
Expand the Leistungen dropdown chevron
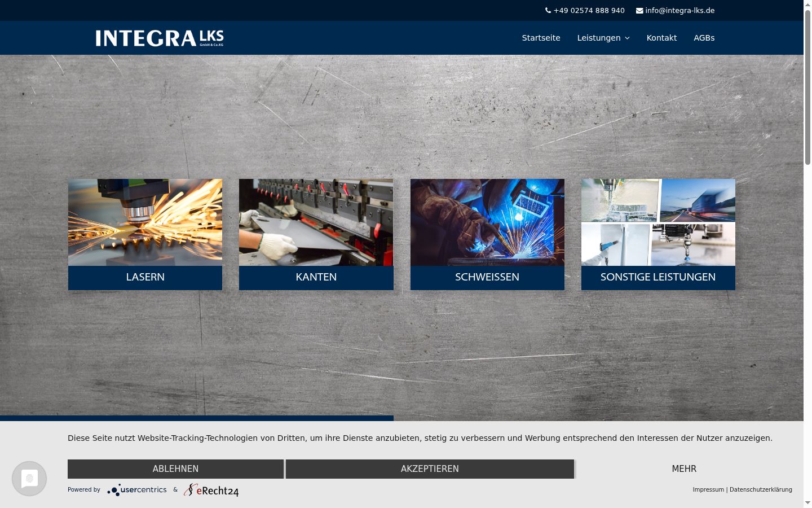627,38
